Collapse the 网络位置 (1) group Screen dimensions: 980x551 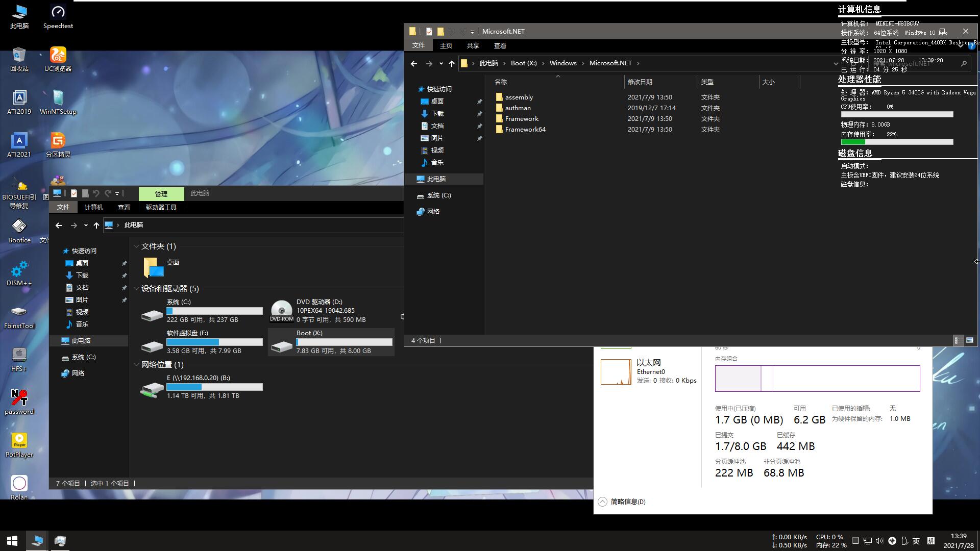point(136,365)
